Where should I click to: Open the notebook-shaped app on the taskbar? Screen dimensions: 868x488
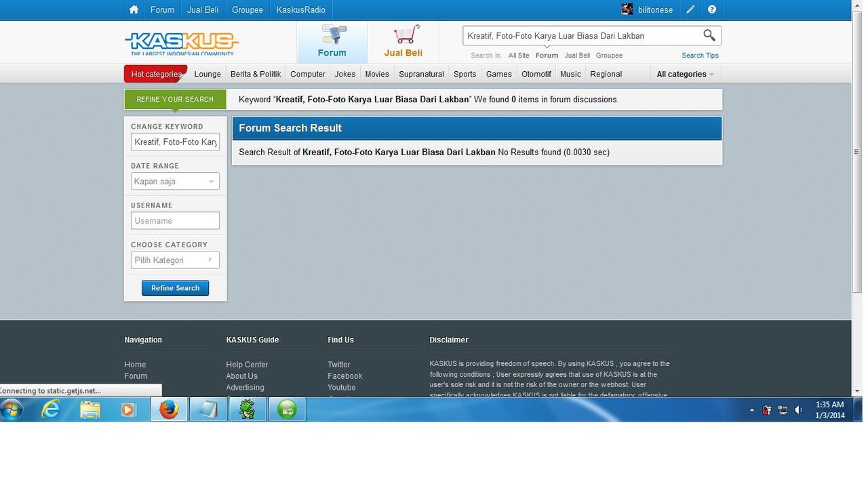click(x=208, y=409)
